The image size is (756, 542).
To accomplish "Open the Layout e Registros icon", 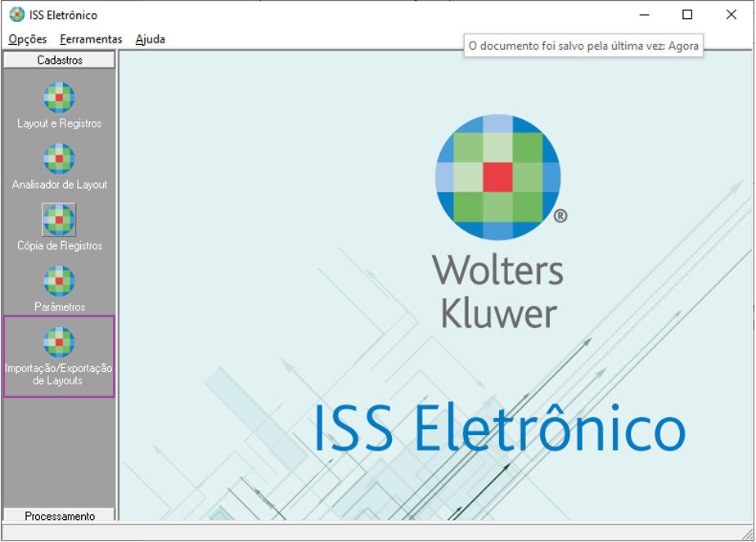I will [59, 97].
